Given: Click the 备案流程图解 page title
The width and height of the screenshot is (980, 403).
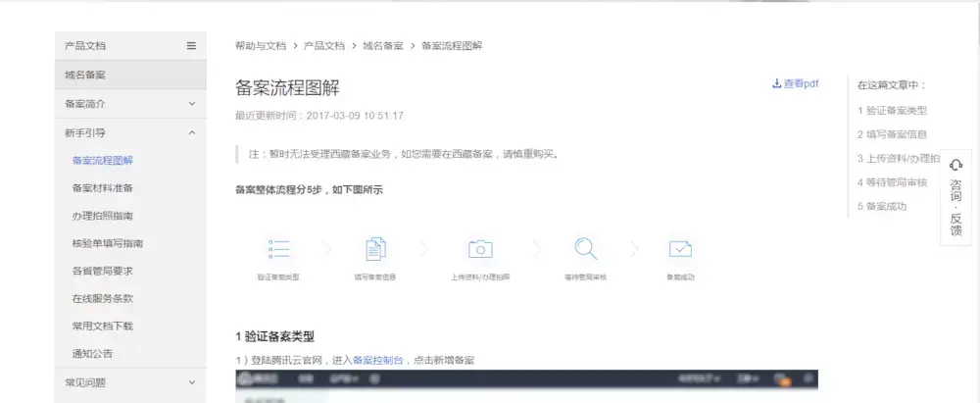Looking at the screenshot, I should pyautogui.click(x=287, y=87).
